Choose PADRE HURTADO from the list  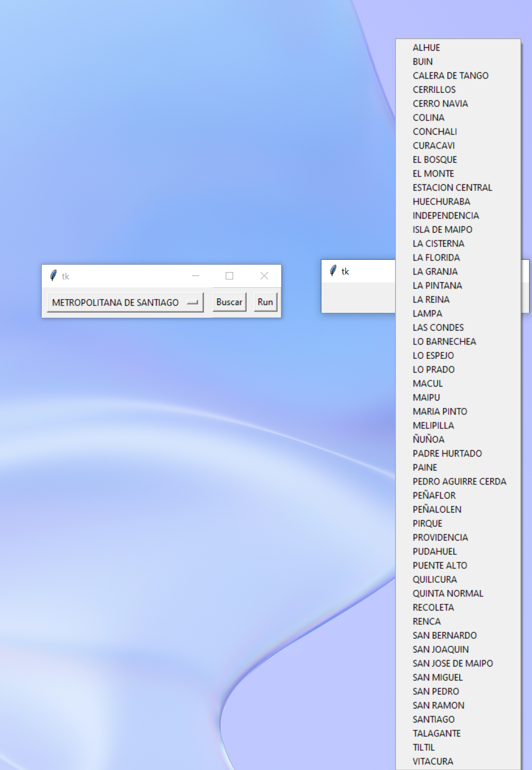[x=458, y=453]
